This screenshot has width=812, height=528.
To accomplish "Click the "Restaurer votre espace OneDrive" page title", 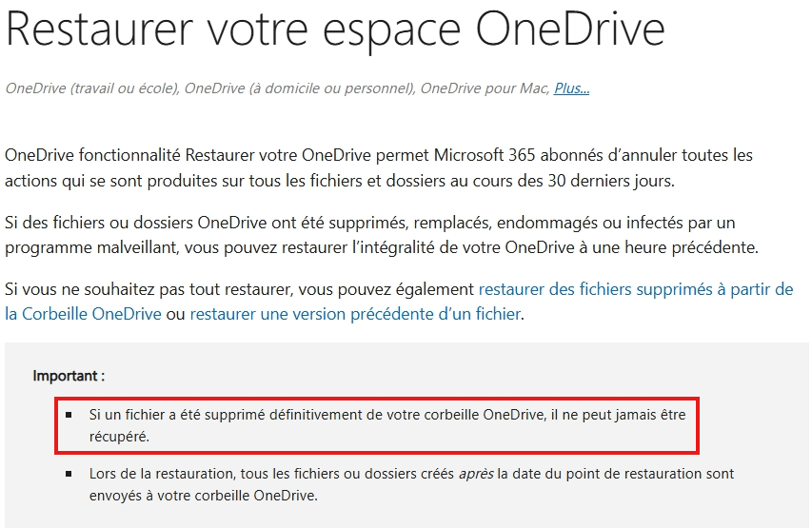I will (x=334, y=30).
